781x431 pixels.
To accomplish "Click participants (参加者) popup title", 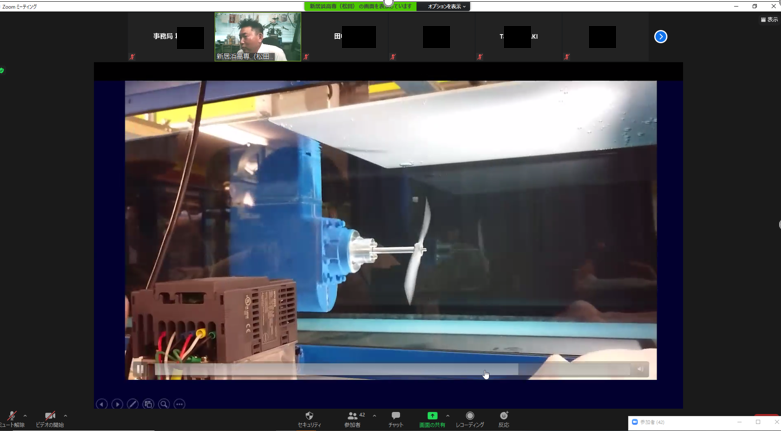I will click(x=651, y=422).
